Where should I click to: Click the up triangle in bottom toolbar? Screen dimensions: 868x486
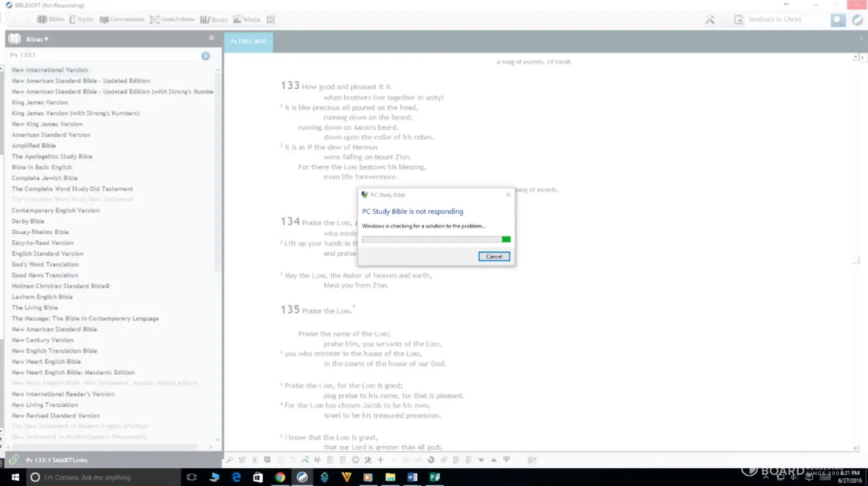(494, 460)
